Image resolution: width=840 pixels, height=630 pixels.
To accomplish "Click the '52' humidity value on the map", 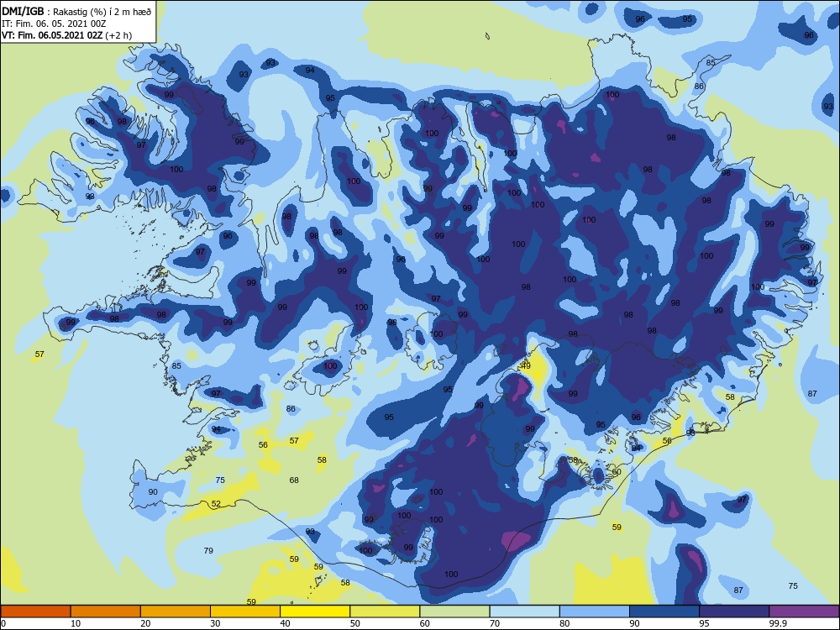I will tap(216, 503).
